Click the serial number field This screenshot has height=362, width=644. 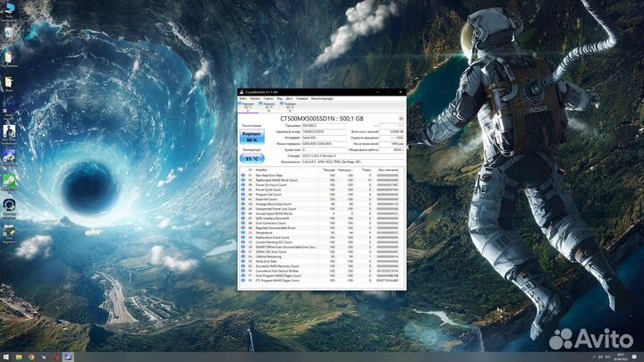(x=324, y=131)
